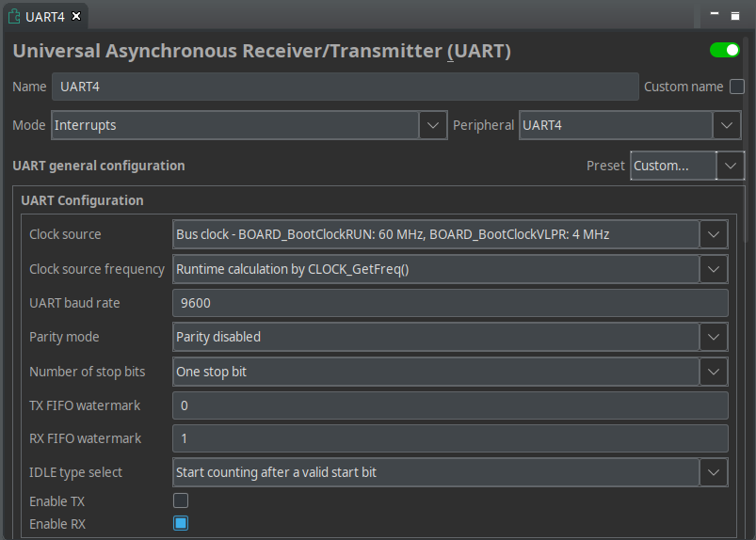The height and width of the screenshot is (540, 756).
Task: Check the Custom name checkbox
Action: (x=737, y=87)
